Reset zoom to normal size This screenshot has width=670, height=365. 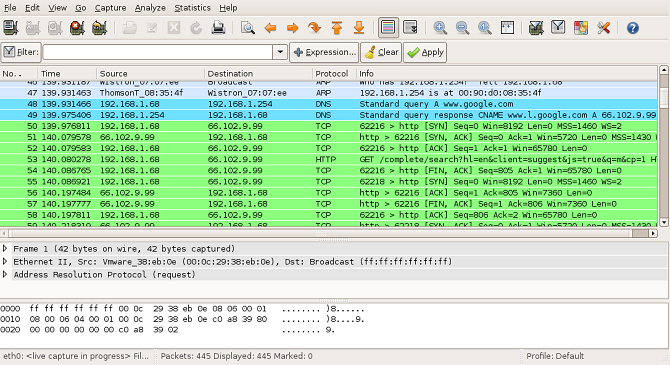[485, 28]
